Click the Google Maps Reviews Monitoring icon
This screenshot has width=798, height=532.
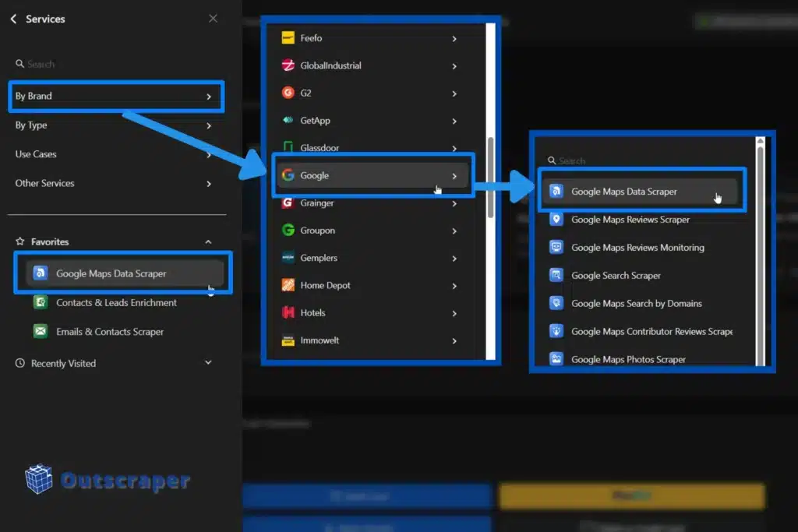556,247
